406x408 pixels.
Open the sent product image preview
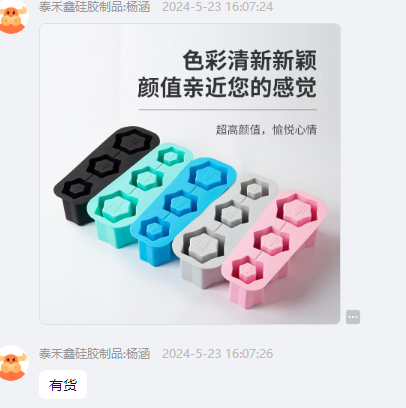coord(190,174)
